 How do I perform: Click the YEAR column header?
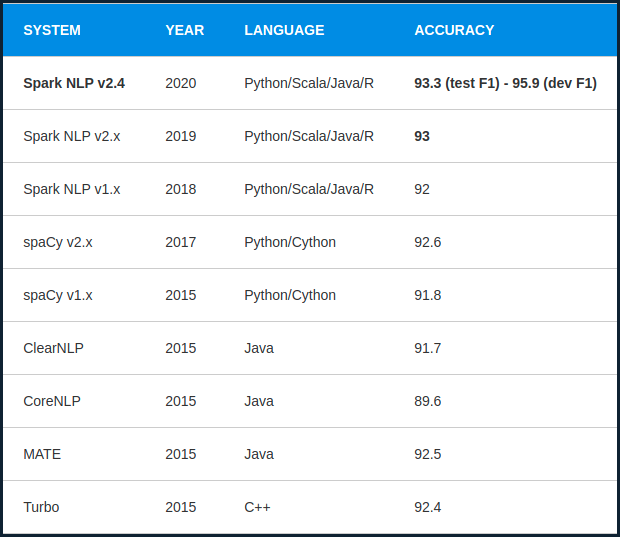(185, 30)
